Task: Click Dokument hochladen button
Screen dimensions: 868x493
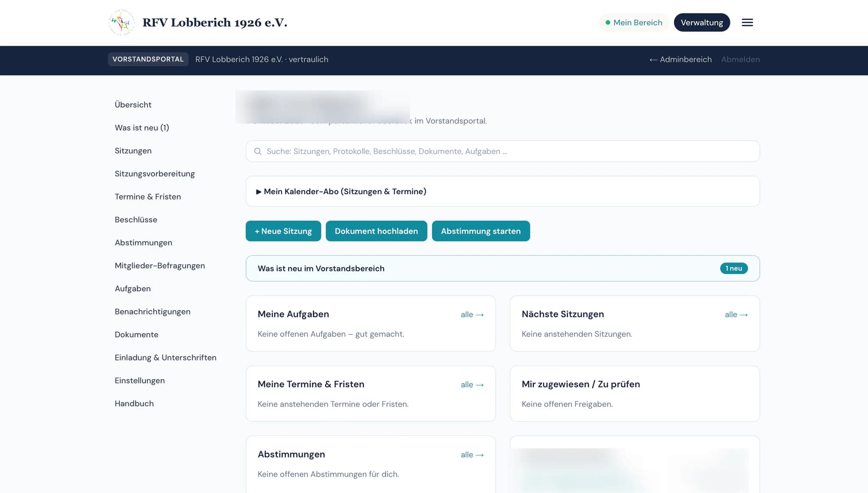Action: 376,231
